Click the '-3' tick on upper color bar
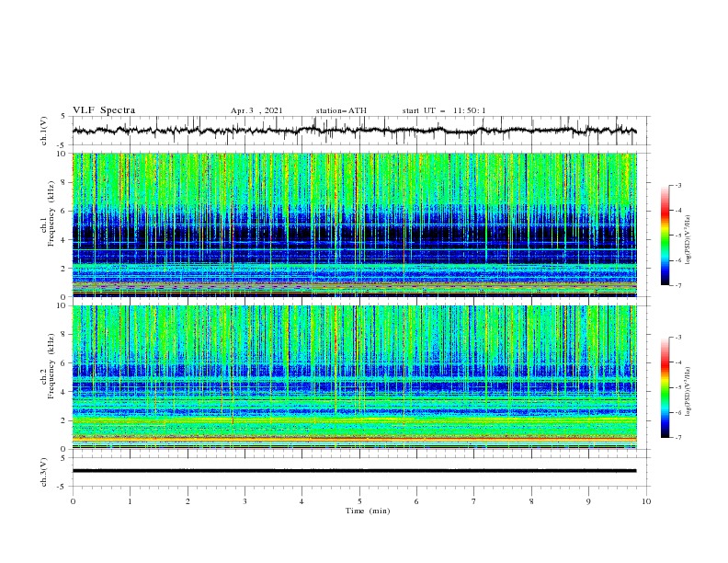Viewport: 728px width, 563px height. tap(678, 185)
